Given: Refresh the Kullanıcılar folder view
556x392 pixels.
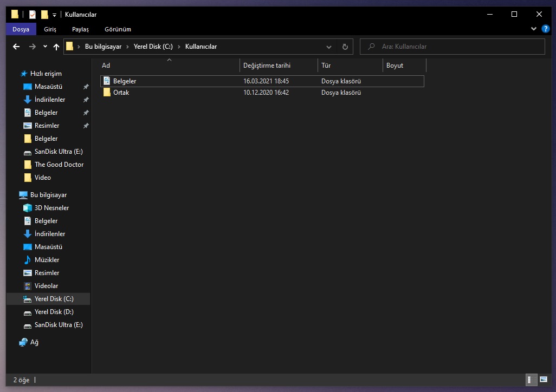Looking at the screenshot, I should pos(345,47).
